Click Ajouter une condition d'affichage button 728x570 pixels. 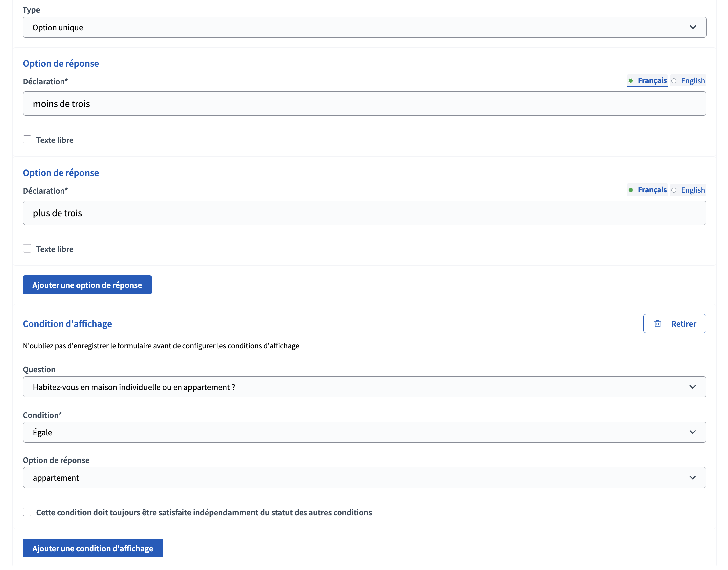click(x=92, y=548)
